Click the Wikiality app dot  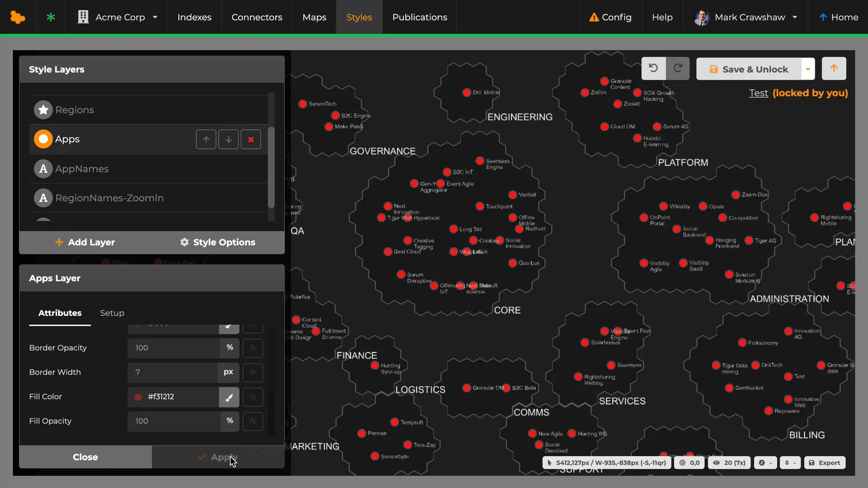664,206
